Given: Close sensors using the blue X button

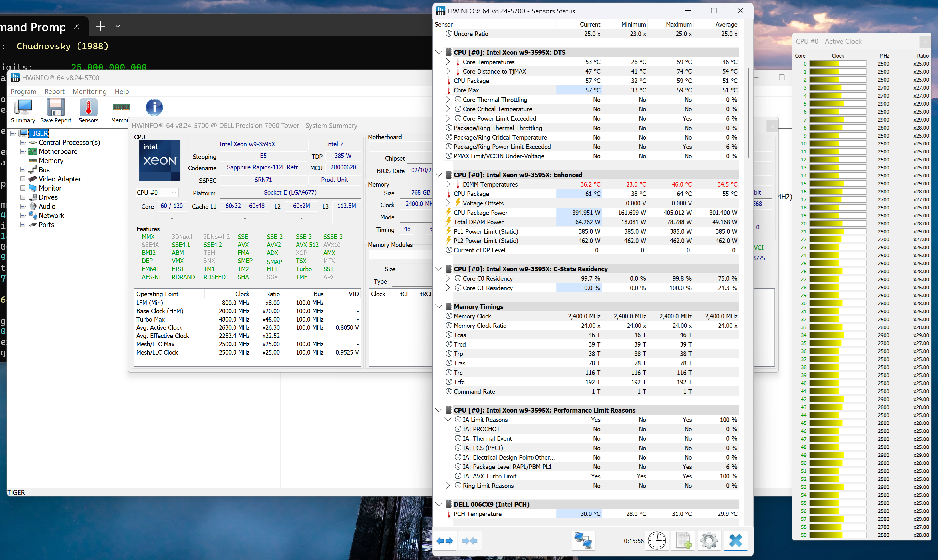Looking at the screenshot, I should 735,541.
